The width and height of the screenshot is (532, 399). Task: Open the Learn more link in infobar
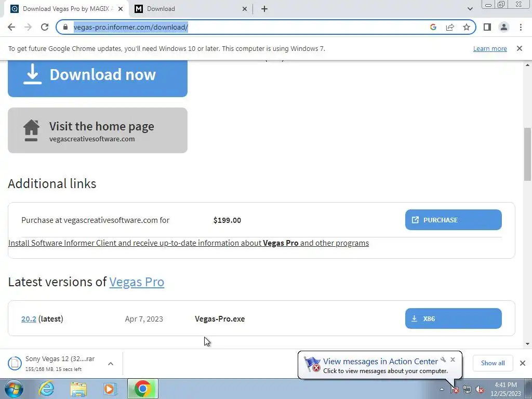click(490, 48)
